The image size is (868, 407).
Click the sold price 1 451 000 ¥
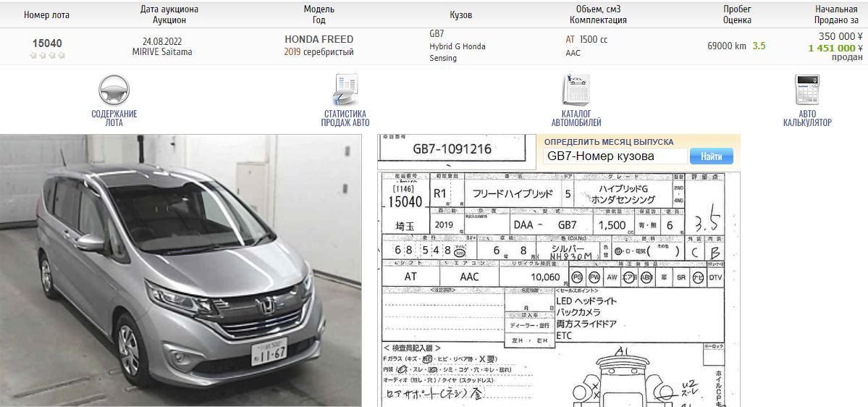click(x=835, y=49)
